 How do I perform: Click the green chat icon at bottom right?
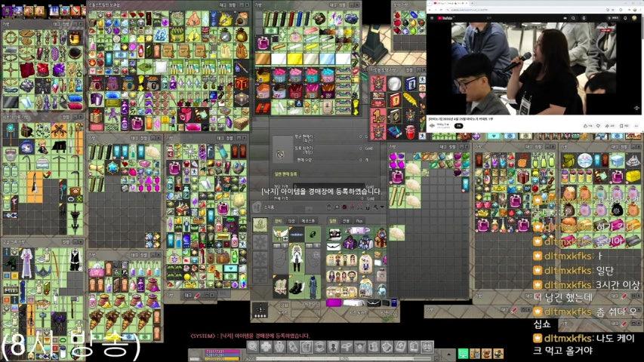click(x=463, y=354)
